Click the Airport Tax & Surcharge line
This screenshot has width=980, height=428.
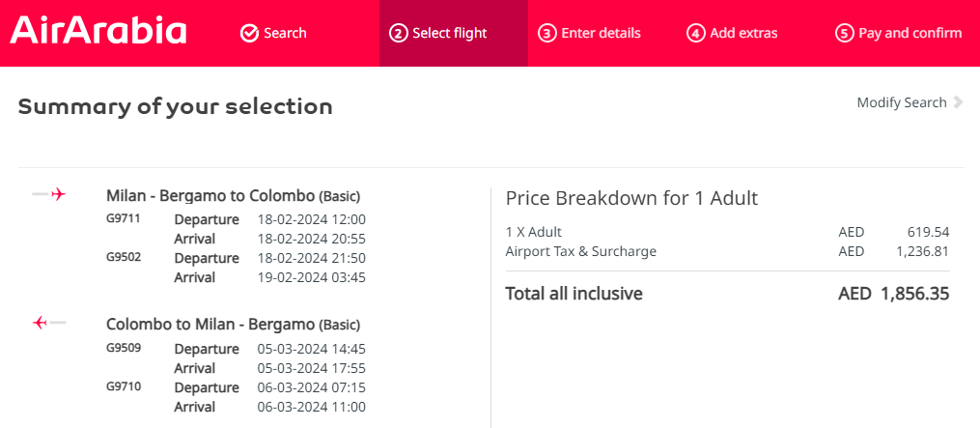[727, 251]
